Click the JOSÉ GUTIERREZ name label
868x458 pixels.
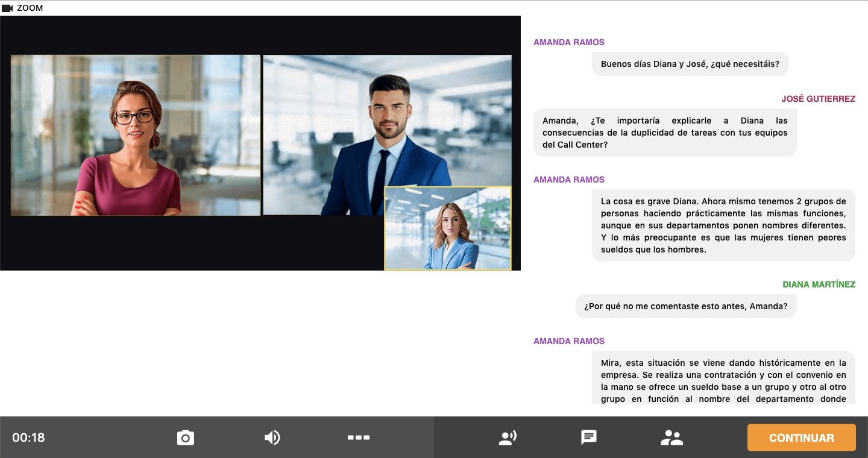[818, 99]
